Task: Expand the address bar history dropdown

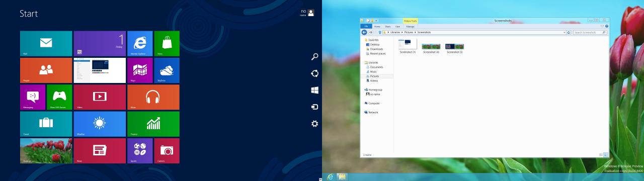Action: click(x=564, y=32)
